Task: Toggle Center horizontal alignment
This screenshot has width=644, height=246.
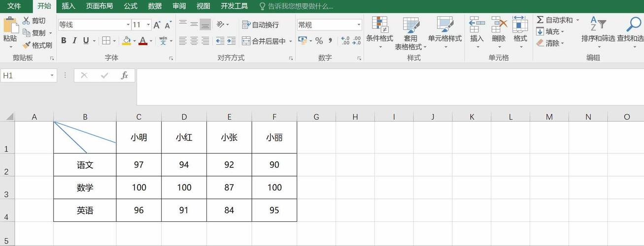Action: (x=194, y=41)
